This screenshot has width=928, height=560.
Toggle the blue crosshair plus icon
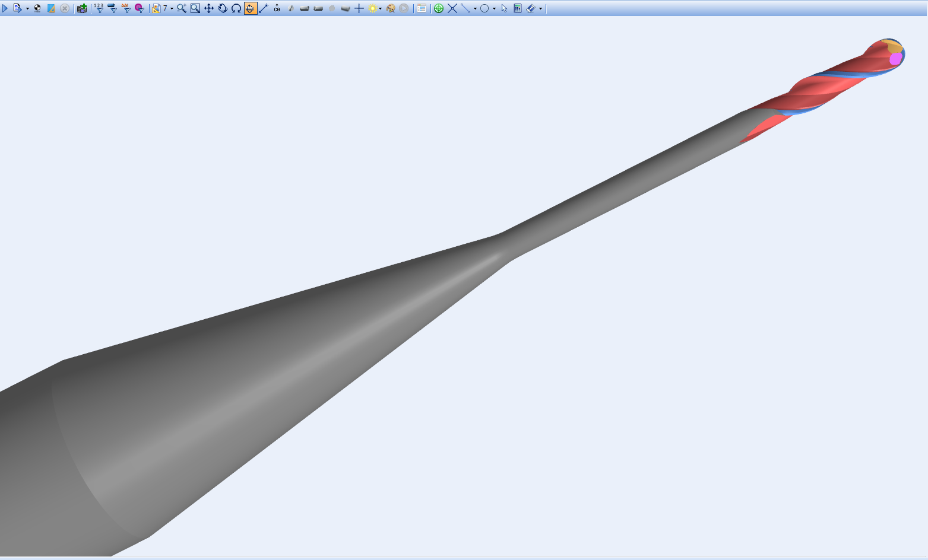[x=359, y=8]
